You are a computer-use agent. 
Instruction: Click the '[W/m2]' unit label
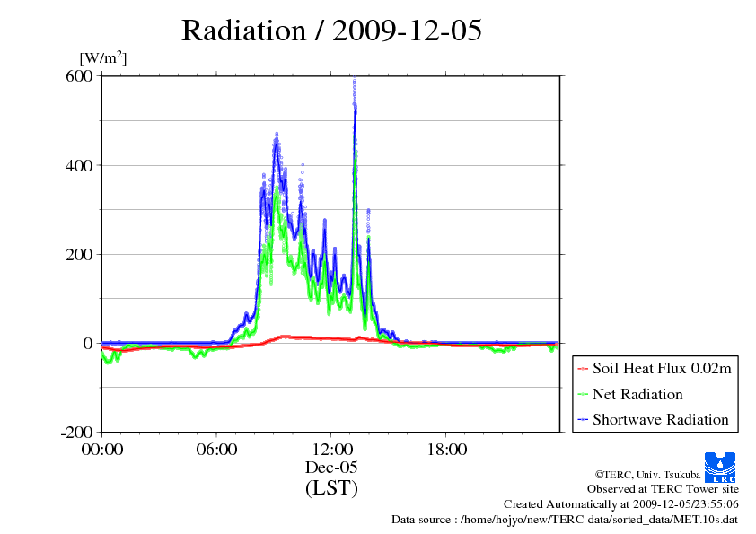pos(103,57)
